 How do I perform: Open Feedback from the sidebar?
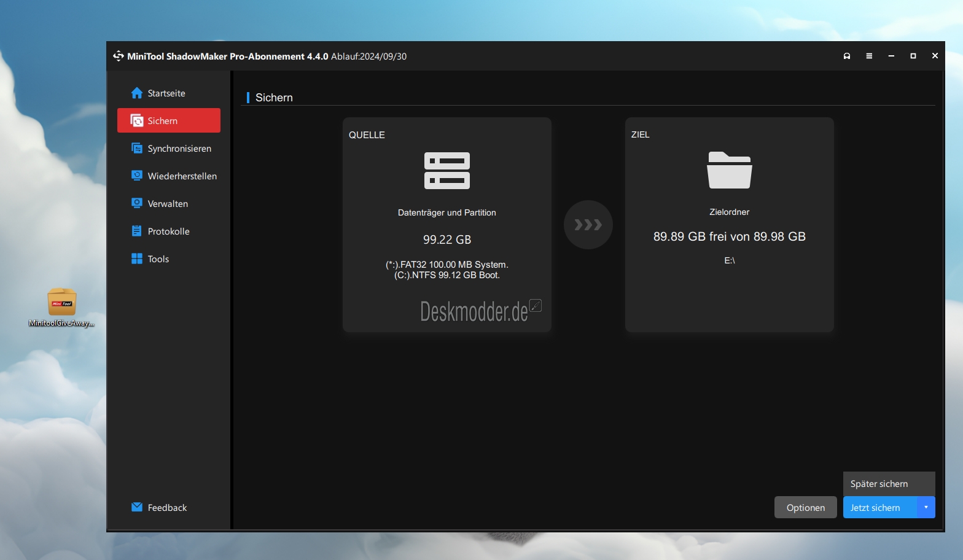pos(159,508)
